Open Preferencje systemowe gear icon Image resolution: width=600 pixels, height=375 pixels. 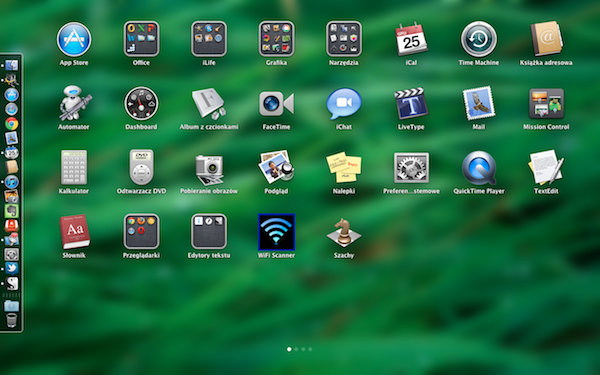pyautogui.click(x=411, y=168)
